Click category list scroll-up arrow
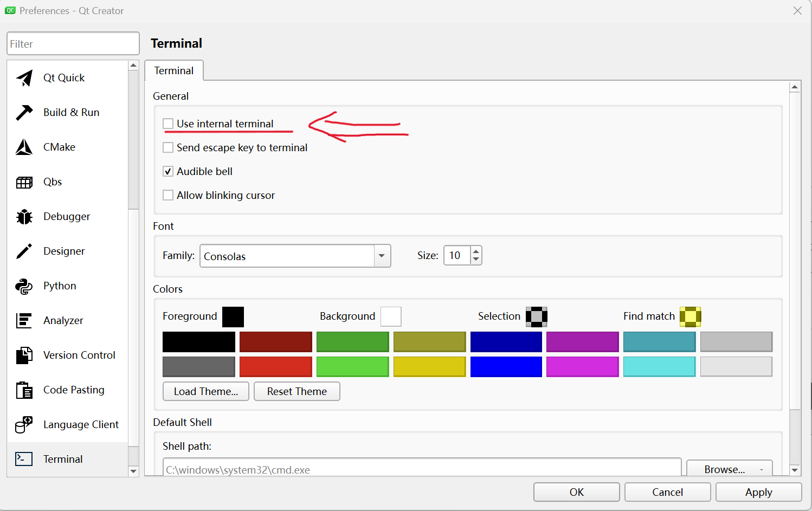812x511 pixels. coord(133,66)
